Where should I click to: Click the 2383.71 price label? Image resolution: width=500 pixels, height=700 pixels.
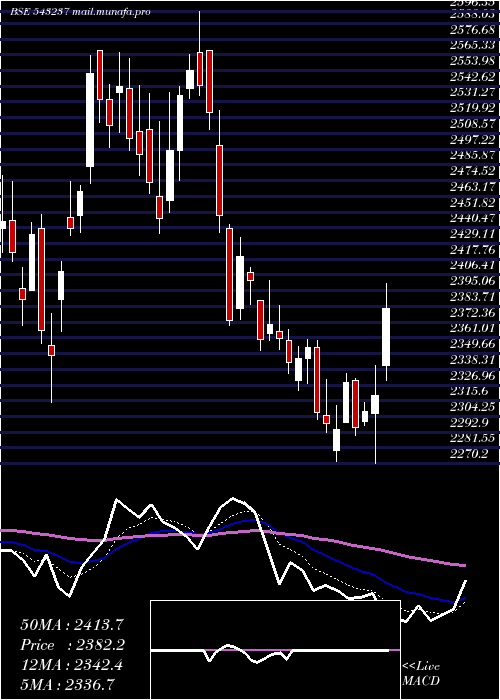472,297
